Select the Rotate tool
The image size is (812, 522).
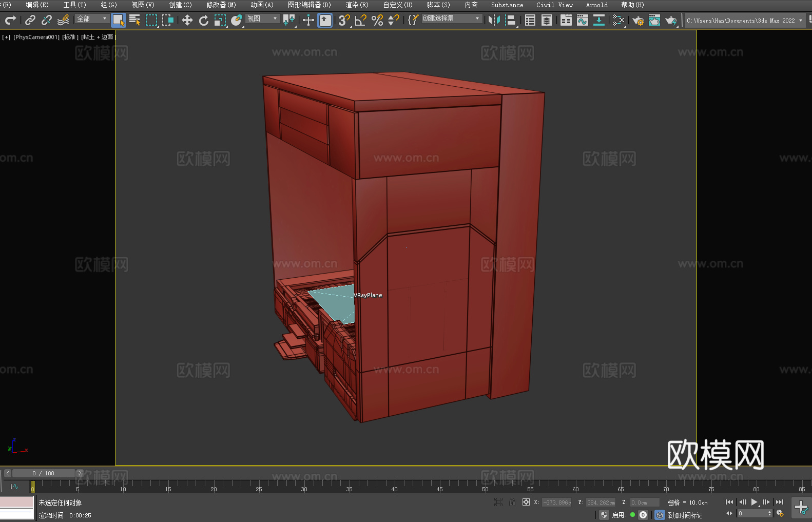pos(204,20)
